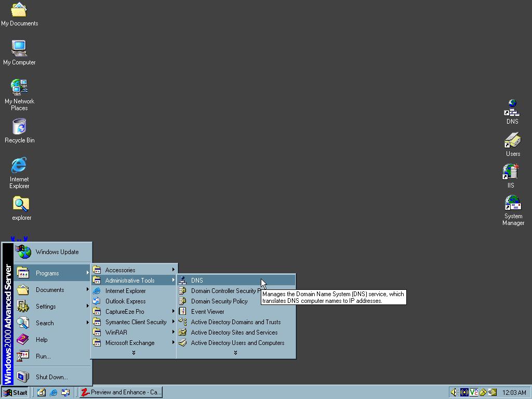
Task: Open the Recycle Bin icon
Action: 19,130
